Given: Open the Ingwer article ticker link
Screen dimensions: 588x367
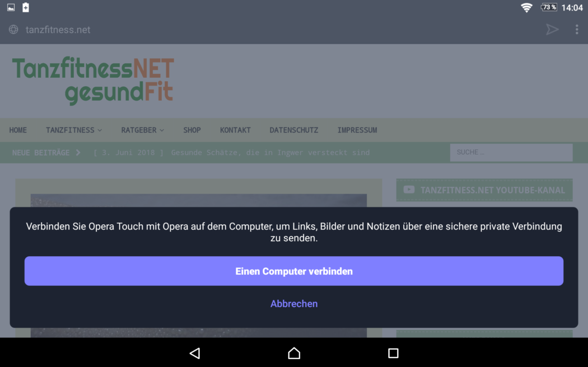Looking at the screenshot, I should click(270, 152).
